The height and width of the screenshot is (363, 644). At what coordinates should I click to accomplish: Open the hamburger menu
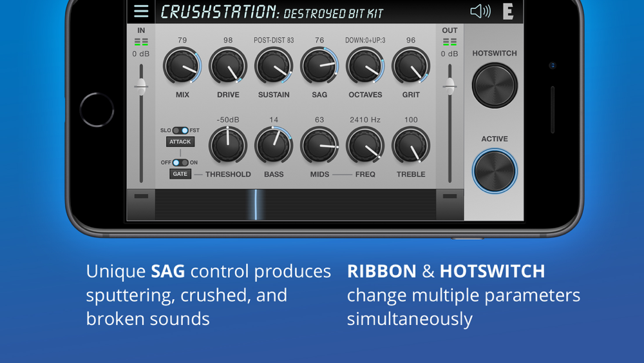click(141, 11)
